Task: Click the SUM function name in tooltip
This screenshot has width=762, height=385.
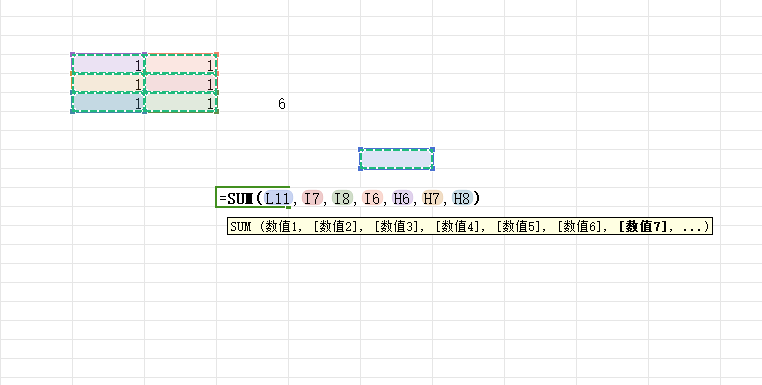Action: pos(241,226)
